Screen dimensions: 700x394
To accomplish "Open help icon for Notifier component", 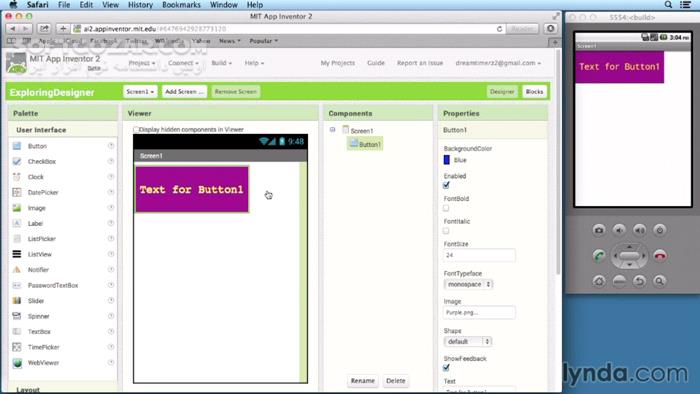I will click(111, 270).
